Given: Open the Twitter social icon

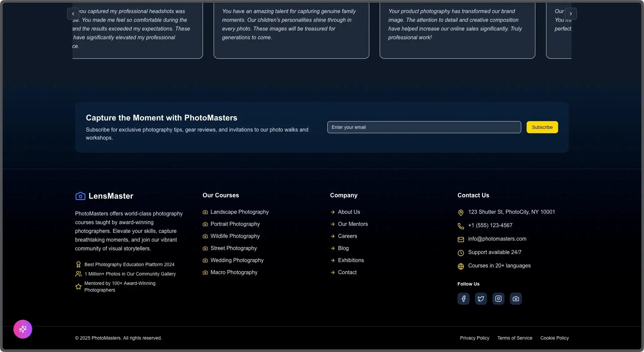Looking at the screenshot, I should click(x=481, y=299).
